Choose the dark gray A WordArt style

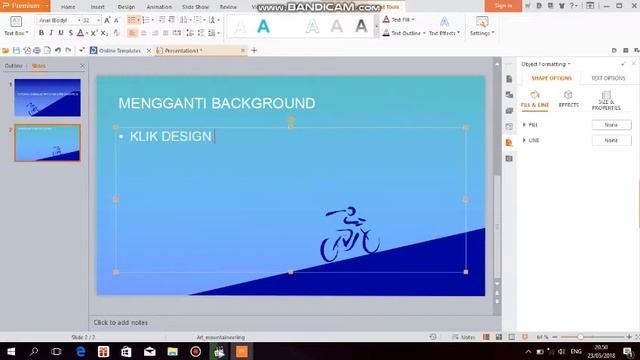(x=361, y=27)
